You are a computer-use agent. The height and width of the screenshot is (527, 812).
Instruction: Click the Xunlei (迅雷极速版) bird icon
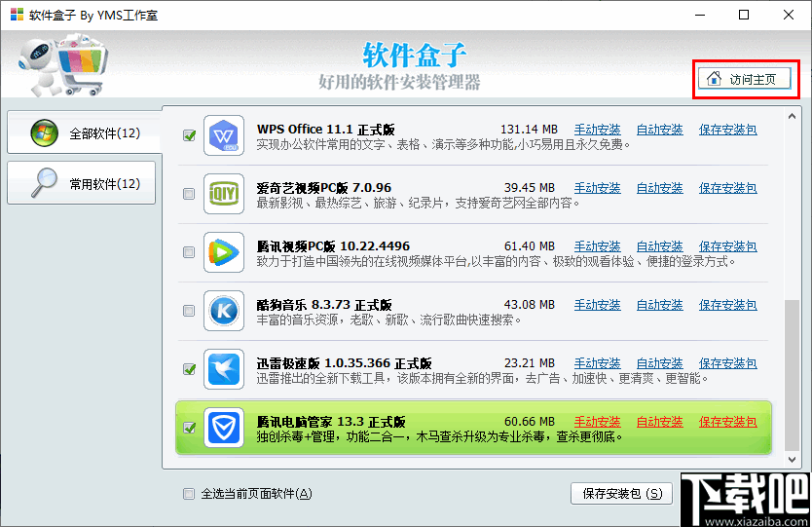pos(224,369)
